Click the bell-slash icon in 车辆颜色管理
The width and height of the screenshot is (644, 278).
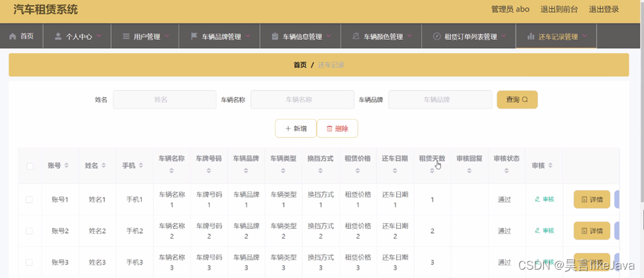(x=356, y=36)
